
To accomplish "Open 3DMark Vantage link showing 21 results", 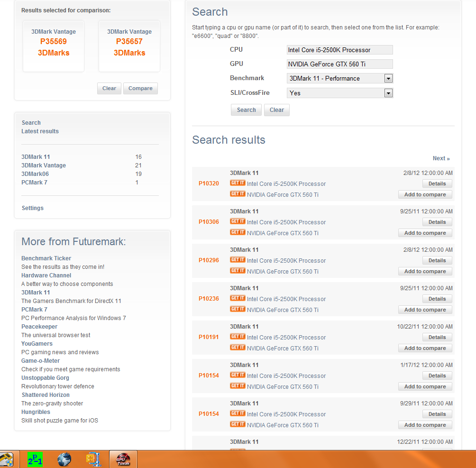I will (44, 165).
